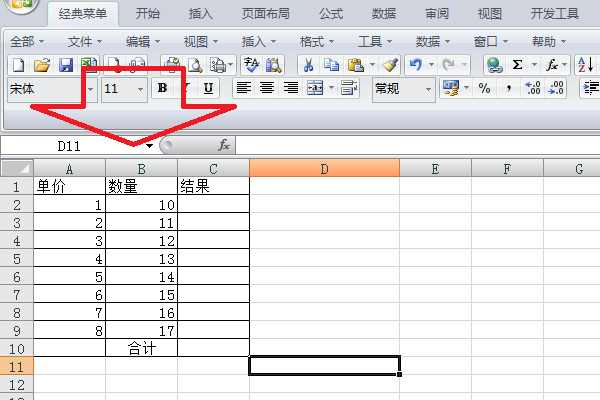Open the 全部 classic menu
This screenshot has width=600, height=400.
pos(27,41)
